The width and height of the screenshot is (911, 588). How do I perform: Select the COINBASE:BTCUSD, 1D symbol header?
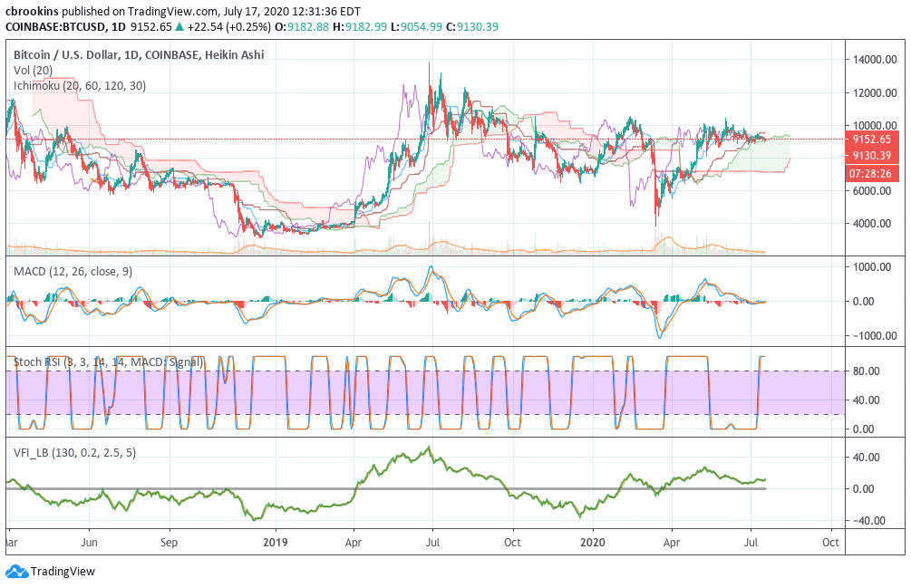pos(65,26)
